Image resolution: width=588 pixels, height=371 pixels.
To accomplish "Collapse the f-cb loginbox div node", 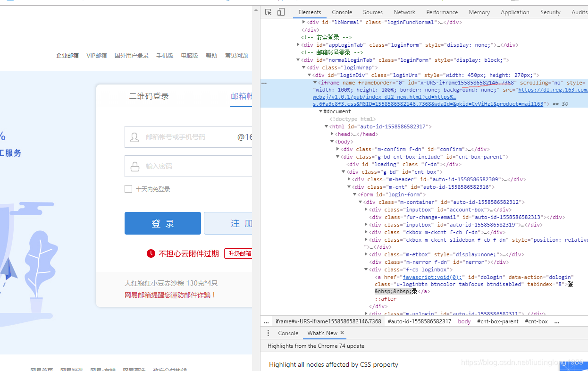I will click(x=366, y=270).
